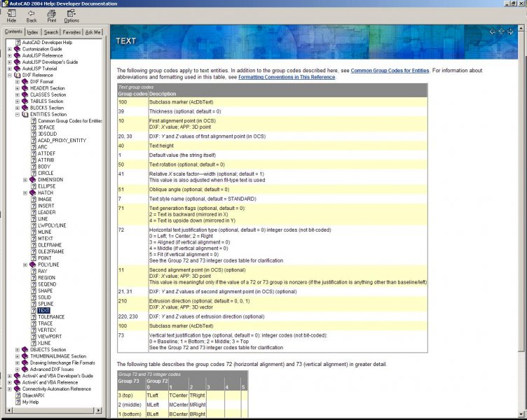The width and height of the screenshot is (527, 420).
Task: Click the Connectivity Automation Reference book icon
Action: (x=17, y=388)
